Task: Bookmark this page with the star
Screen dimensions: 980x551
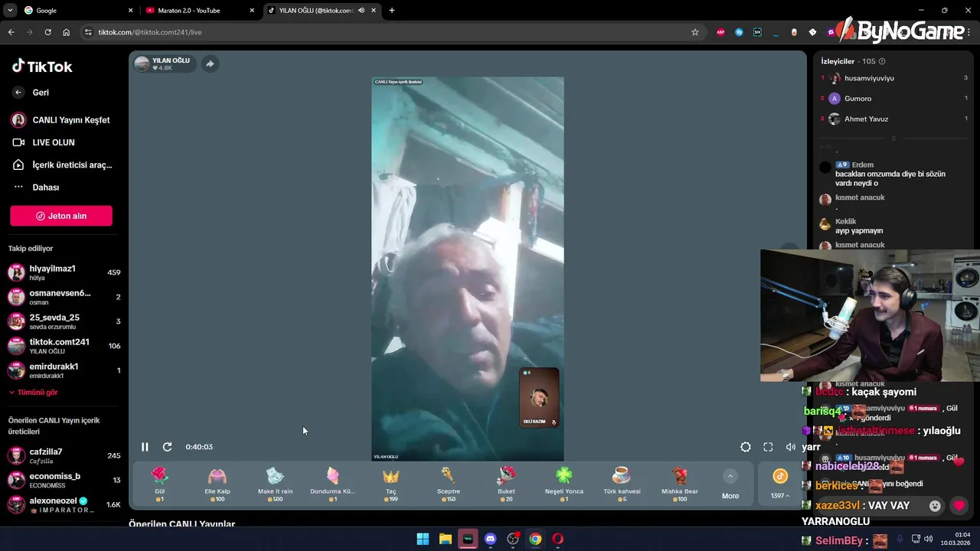Action: coord(695,32)
